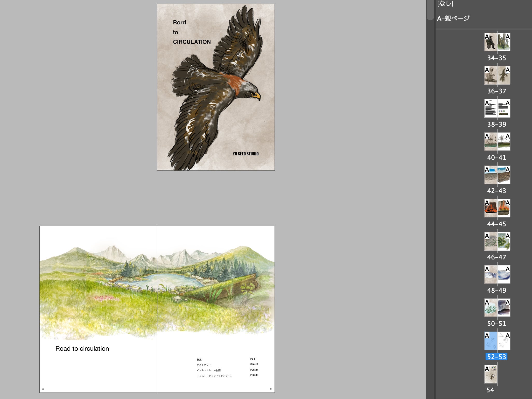Select the 40-41 spread label
This screenshot has height=399, width=532.
496,157
